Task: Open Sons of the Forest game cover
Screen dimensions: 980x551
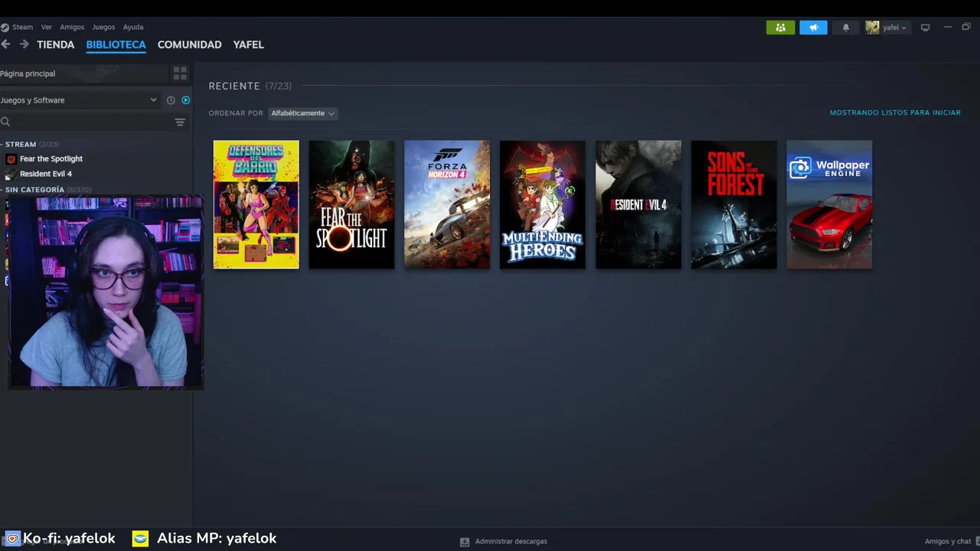Action: pyautogui.click(x=733, y=204)
